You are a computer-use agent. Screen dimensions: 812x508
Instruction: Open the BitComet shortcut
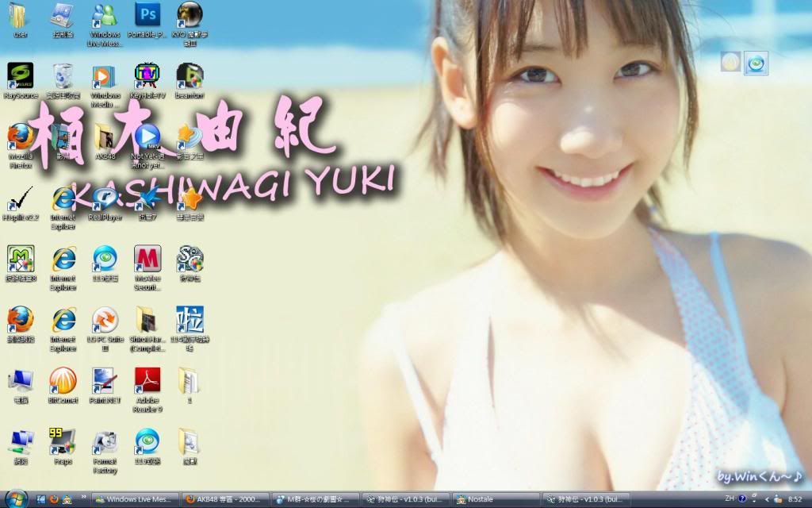[x=63, y=381]
